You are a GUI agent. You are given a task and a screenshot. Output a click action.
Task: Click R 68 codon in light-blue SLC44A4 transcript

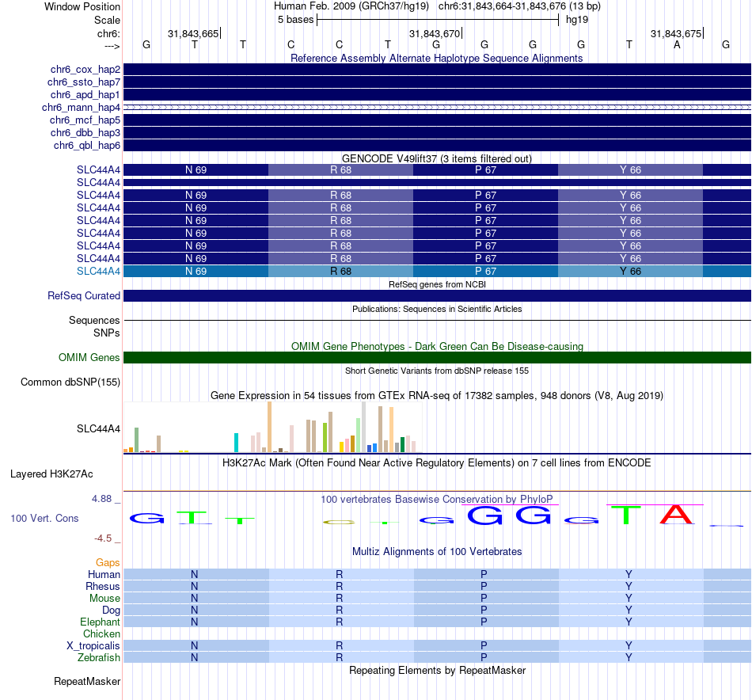tap(340, 271)
